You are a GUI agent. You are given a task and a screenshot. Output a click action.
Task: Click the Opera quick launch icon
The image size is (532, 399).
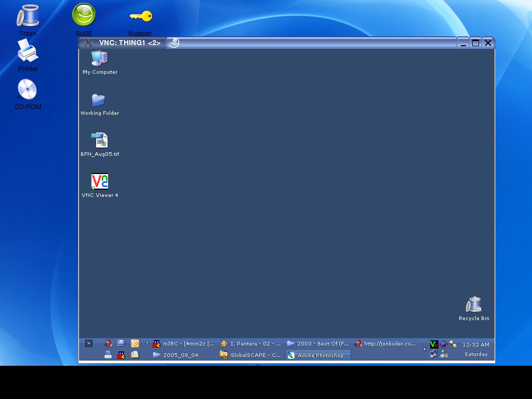coord(109,343)
